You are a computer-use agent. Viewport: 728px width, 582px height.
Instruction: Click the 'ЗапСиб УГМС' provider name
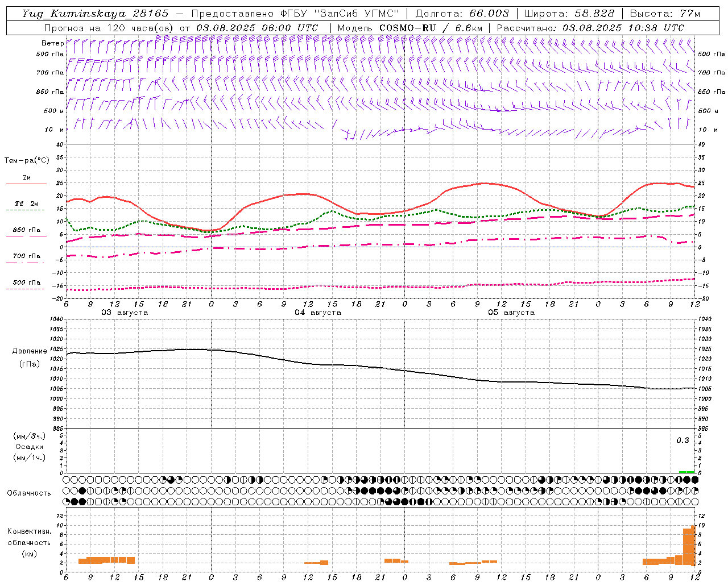356,14
